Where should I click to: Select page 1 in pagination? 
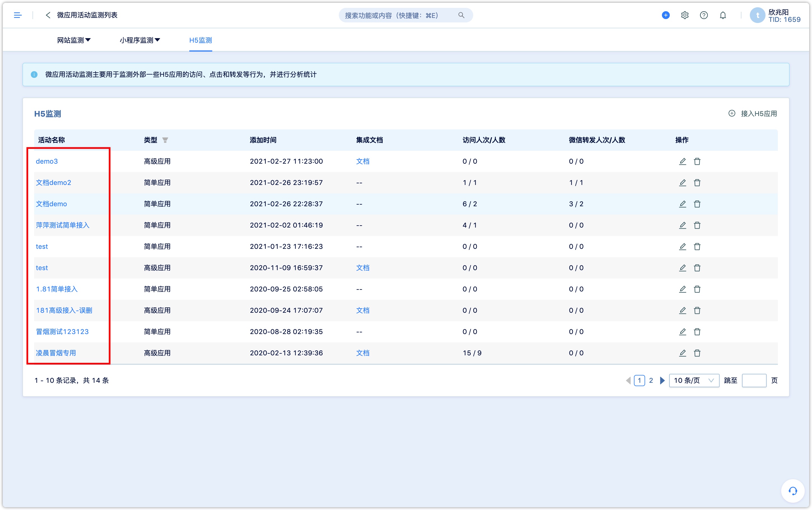pyautogui.click(x=639, y=381)
